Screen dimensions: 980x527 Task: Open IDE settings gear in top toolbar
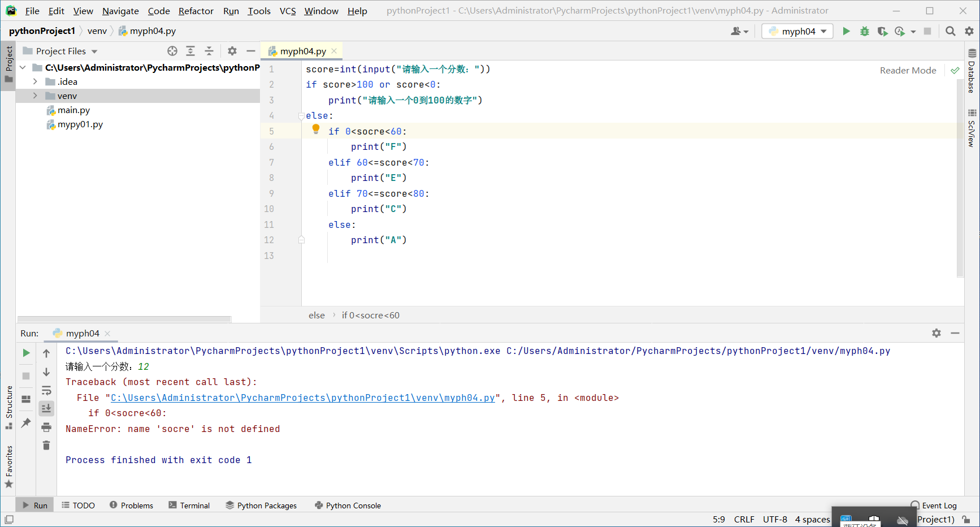tap(969, 31)
